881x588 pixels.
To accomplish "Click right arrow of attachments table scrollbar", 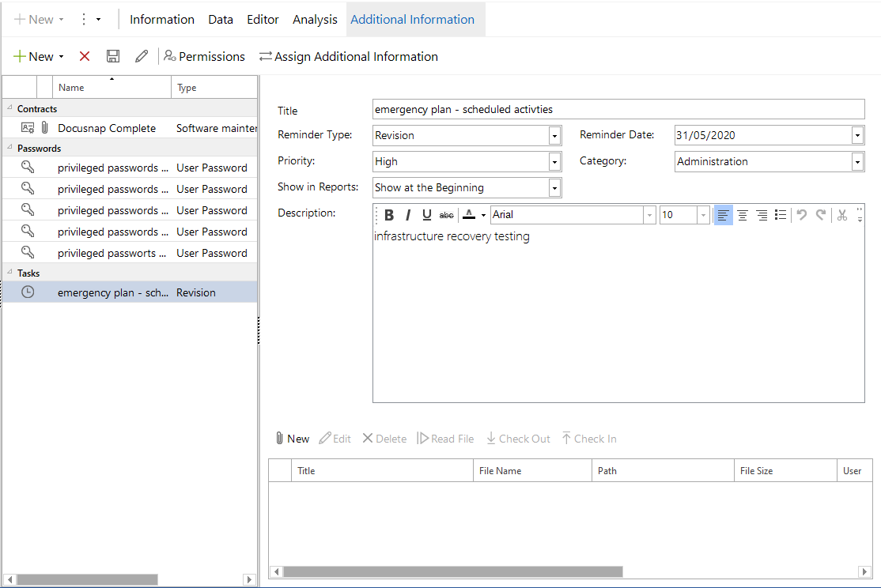I will (x=864, y=571).
